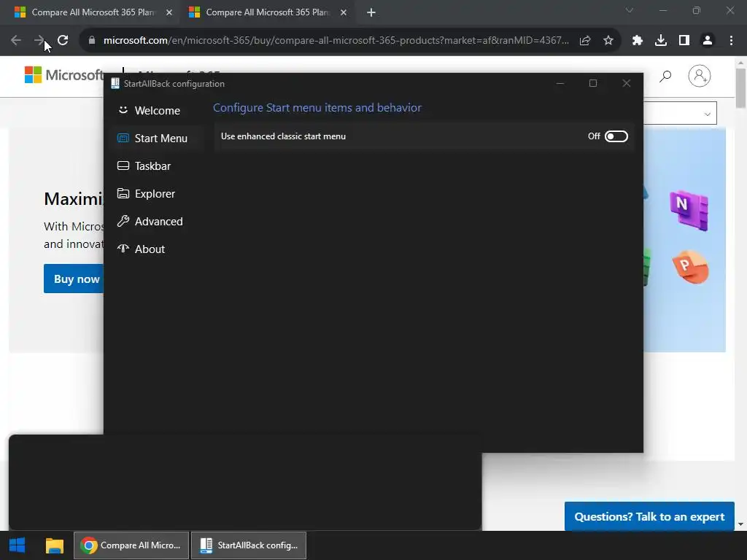Viewport: 747px width, 560px height.
Task: Click the Microsoft logo on the webpage
Action: [x=64, y=75]
